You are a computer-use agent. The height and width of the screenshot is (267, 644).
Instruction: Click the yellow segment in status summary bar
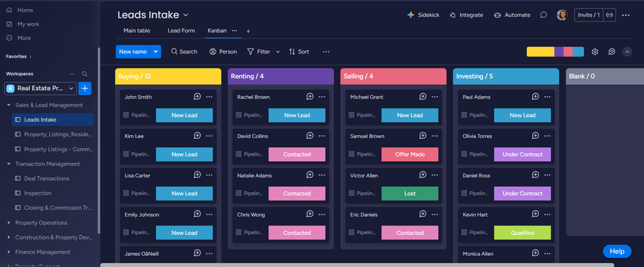tap(541, 52)
